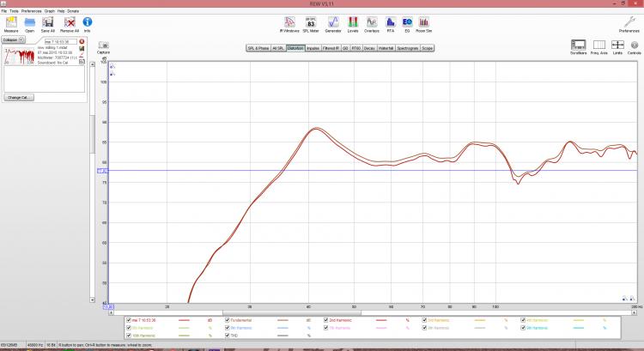Toggle the 2nd Harmonic trace checkbox
The image size is (644, 351).
click(x=326, y=319)
